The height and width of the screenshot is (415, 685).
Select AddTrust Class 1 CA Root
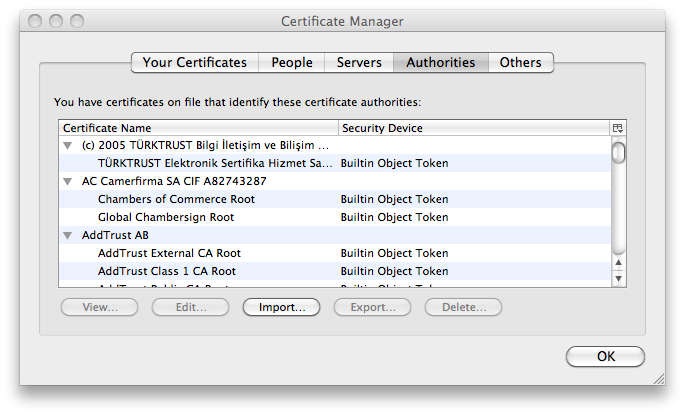[167, 271]
